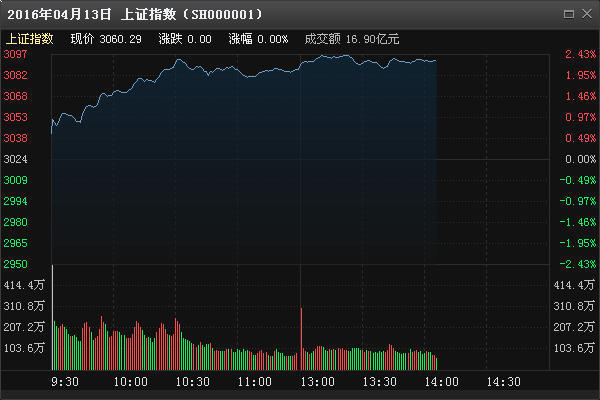This screenshot has height=400, width=600.
Task: Select the 14:00 time axis label
Action: pyautogui.click(x=441, y=382)
